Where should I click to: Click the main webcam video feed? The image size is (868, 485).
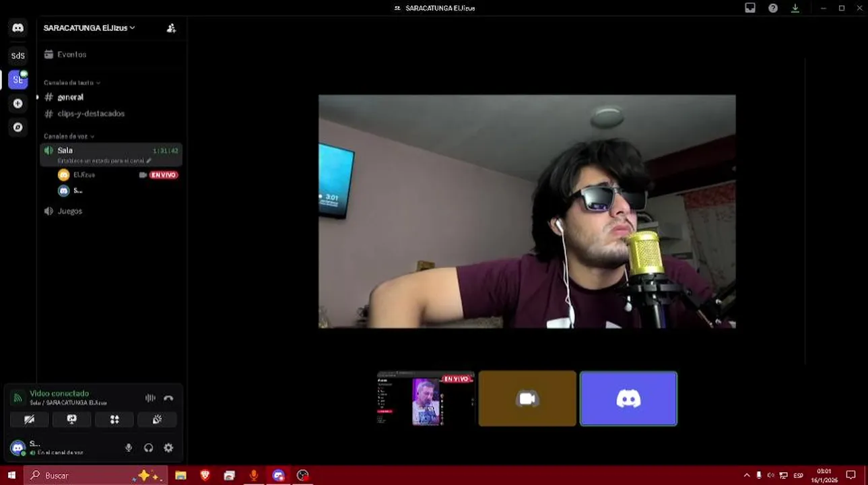coord(527,212)
